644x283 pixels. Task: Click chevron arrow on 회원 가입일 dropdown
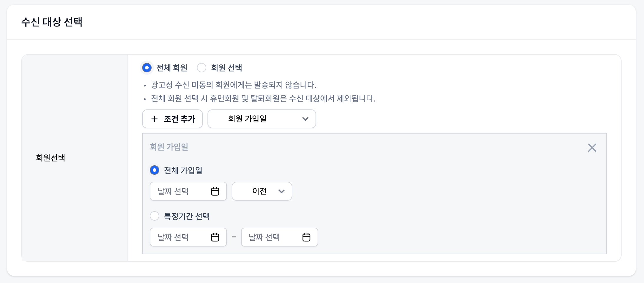pos(305,119)
